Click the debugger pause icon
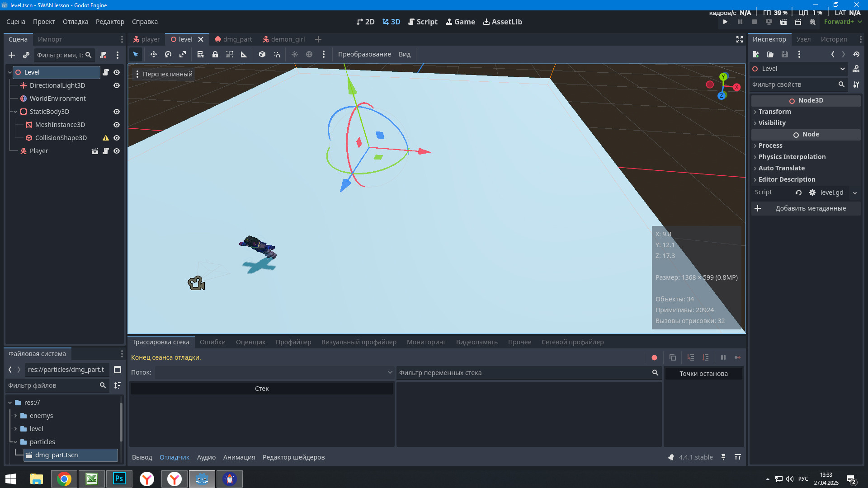The image size is (868, 488). coord(723,357)
